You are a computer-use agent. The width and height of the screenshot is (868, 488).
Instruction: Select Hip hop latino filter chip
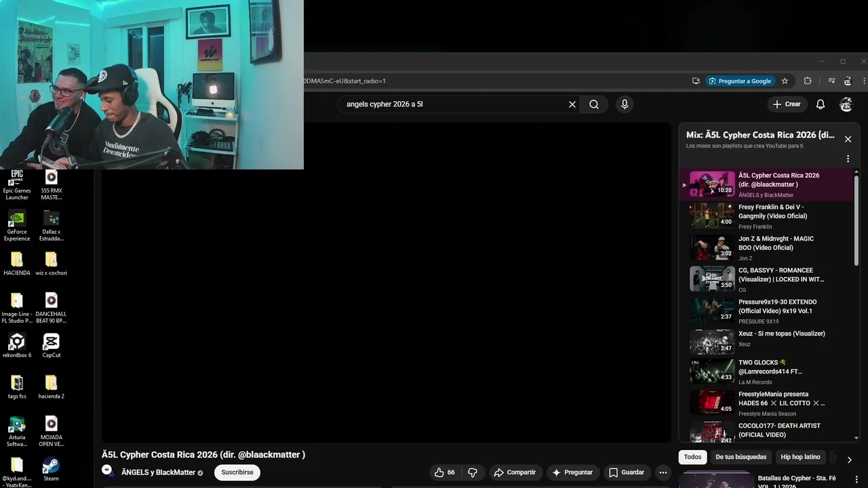coord(800,457)
